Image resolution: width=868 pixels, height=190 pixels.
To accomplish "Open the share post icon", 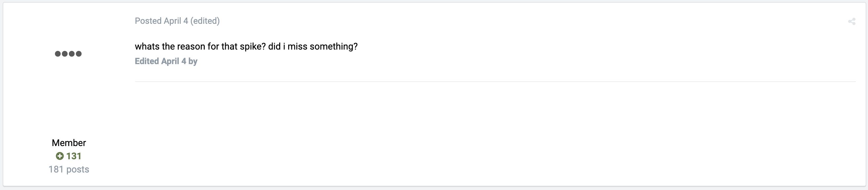I will pyautogui.click(x=852, y=21).
